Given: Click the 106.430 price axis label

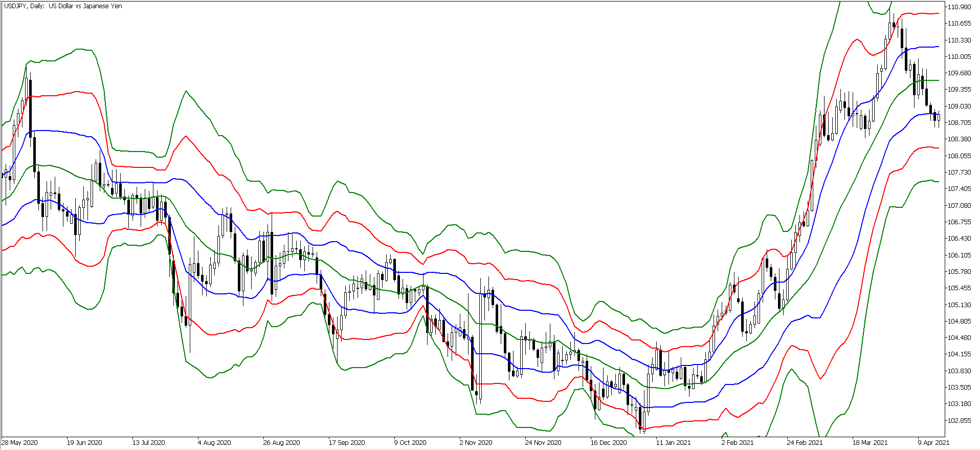Looking at the screenshot, I should [959, 239].
